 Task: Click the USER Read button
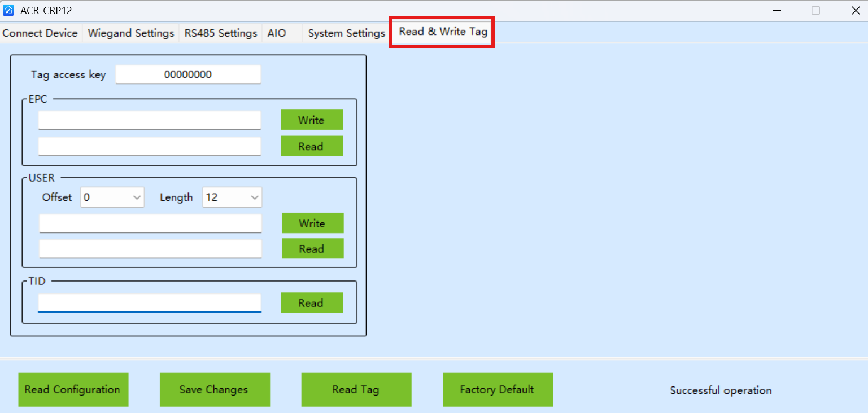pos(312,248)
